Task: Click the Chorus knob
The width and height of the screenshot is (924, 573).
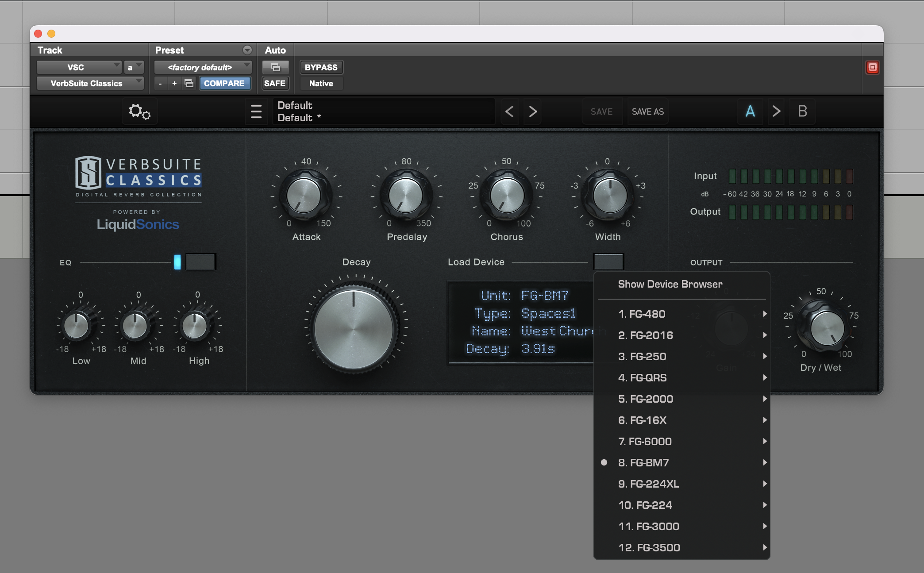Action: (x=507, y=196)
